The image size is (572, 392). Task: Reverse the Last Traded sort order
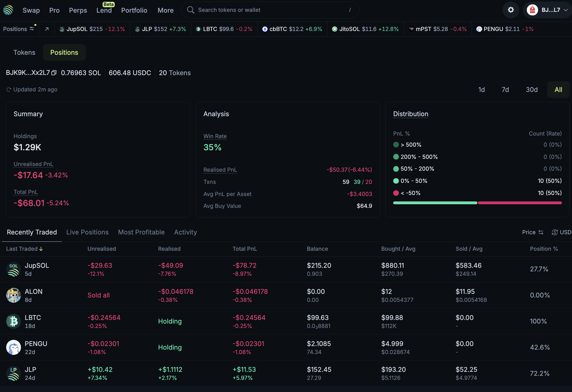coord(41,249)
